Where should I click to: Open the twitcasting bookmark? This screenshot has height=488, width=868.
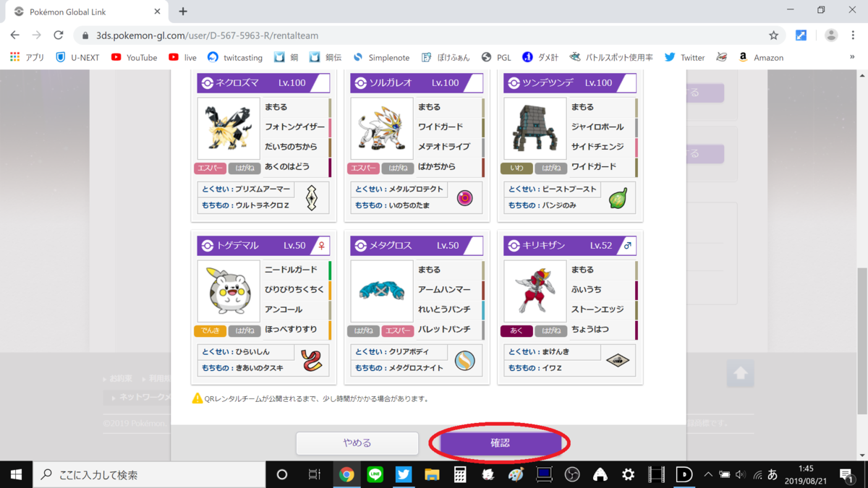[x=234, y=57]
